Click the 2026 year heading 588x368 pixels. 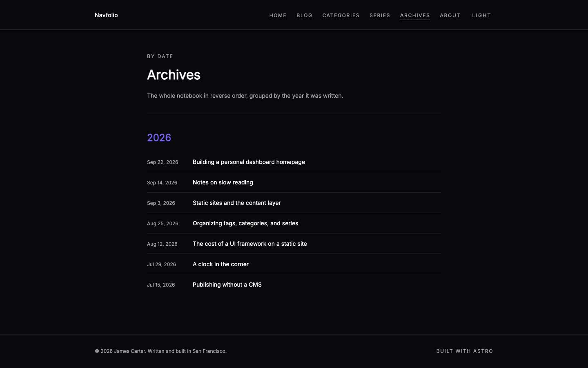click(x=159, y=137)
